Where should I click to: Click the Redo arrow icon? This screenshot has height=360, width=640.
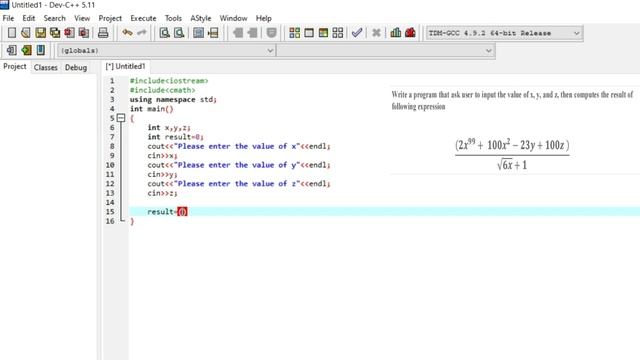click(x=142, y=33)
